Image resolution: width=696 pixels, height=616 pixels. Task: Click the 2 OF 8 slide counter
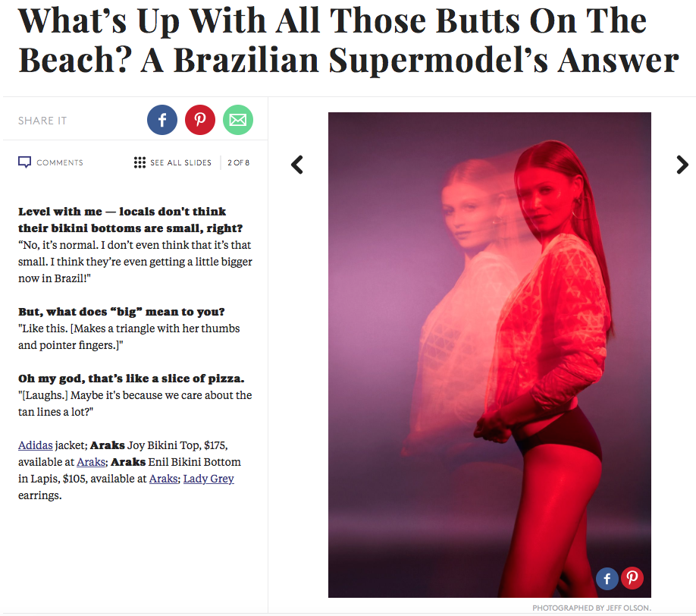pyautogui.click(x=238, y=162)
